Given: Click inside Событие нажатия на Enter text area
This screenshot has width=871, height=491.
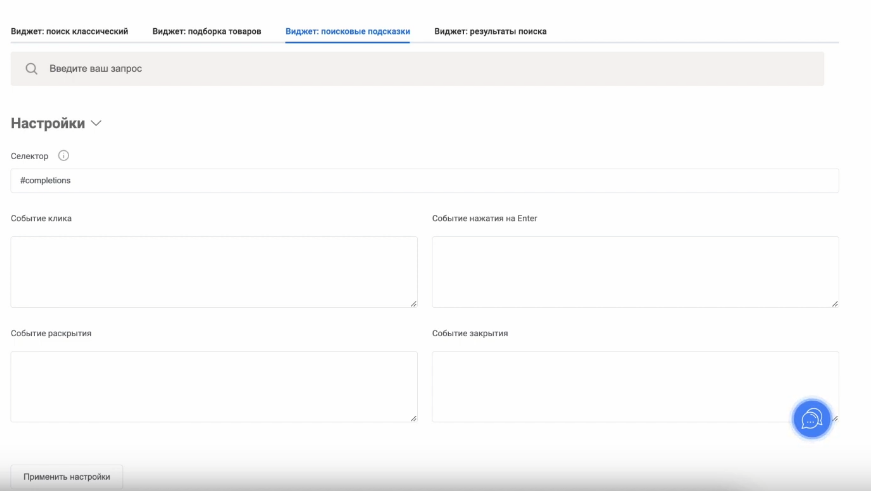Looking at the screenshot, I should click(635, 271).
